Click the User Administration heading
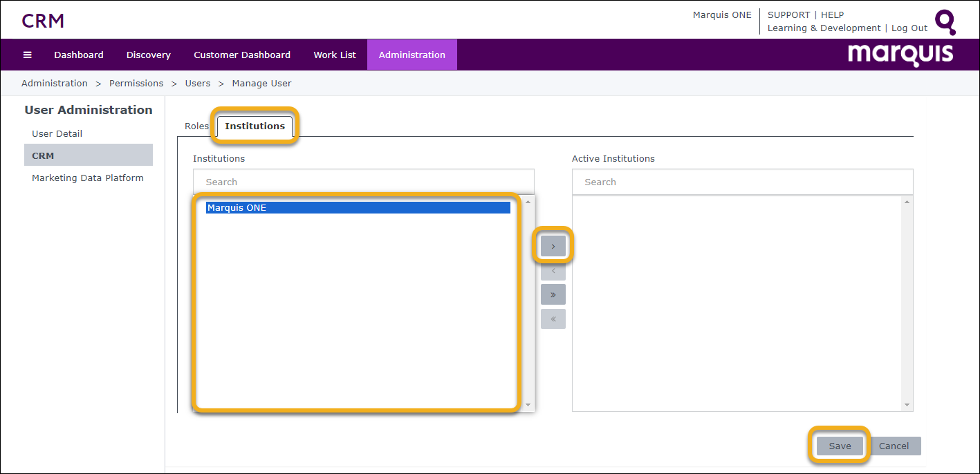Screen dimensions: 980x474 89,110
